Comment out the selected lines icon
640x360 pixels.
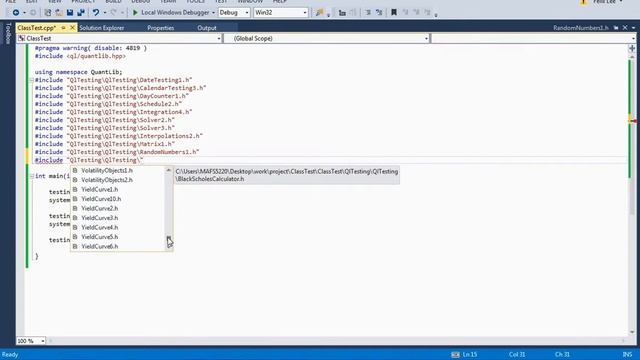(x=368, y=13)
